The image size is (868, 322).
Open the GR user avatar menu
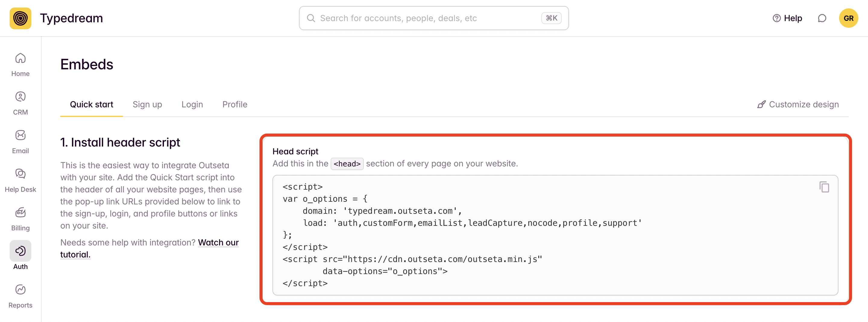(x=848, y=18)
